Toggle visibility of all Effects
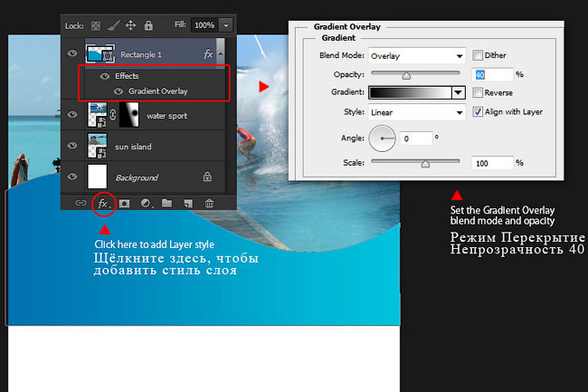 [105, 76]
